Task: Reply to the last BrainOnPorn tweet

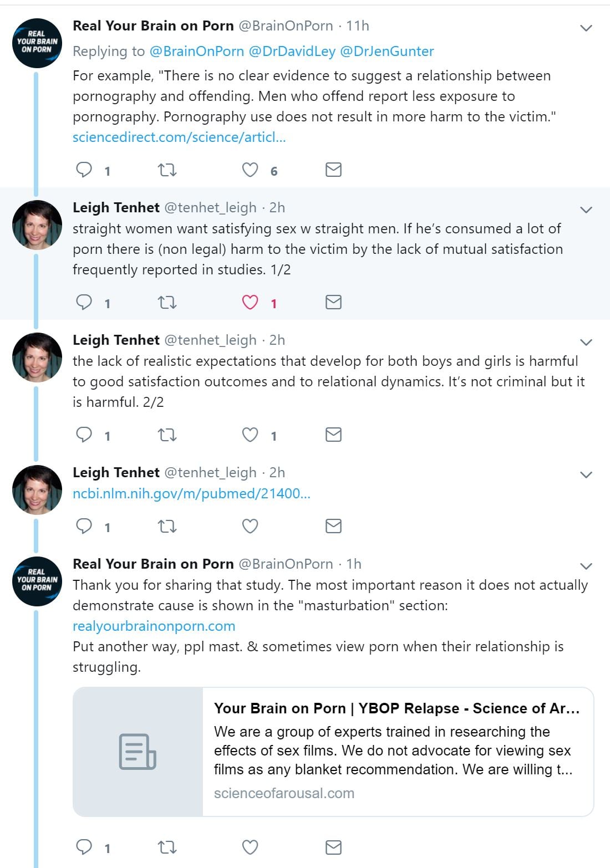Action: [84, 847]
